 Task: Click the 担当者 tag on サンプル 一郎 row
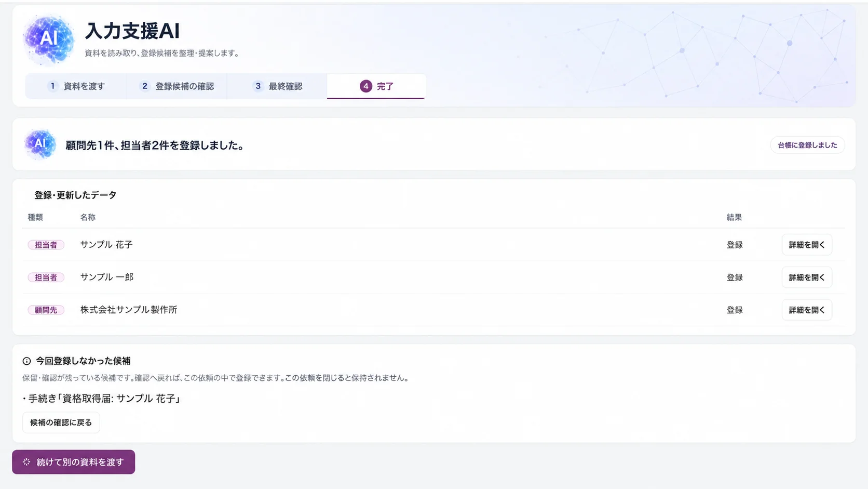pos(46,277)
